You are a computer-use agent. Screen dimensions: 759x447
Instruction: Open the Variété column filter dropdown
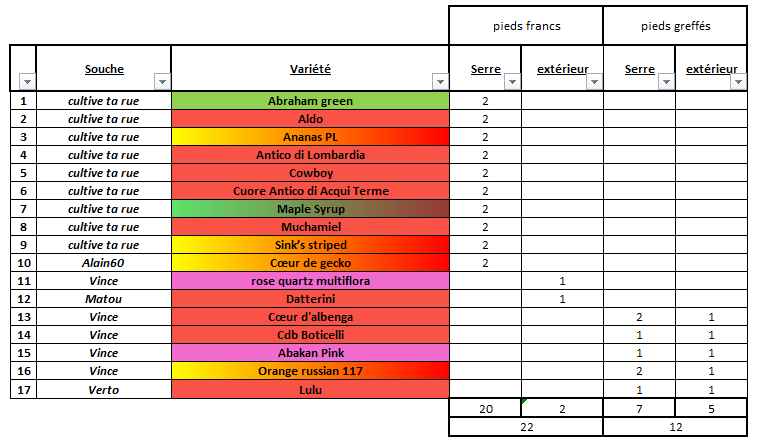click(x=440, y=82)
